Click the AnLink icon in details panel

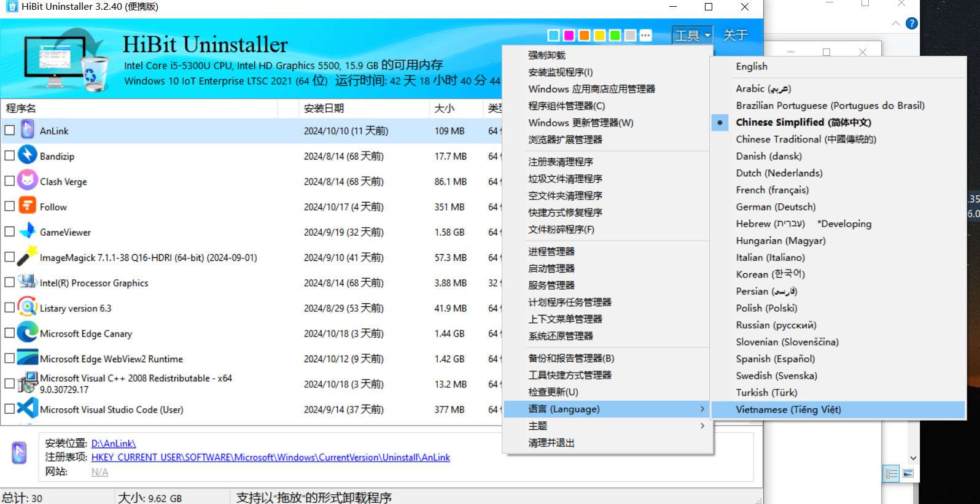pos(19,454)
